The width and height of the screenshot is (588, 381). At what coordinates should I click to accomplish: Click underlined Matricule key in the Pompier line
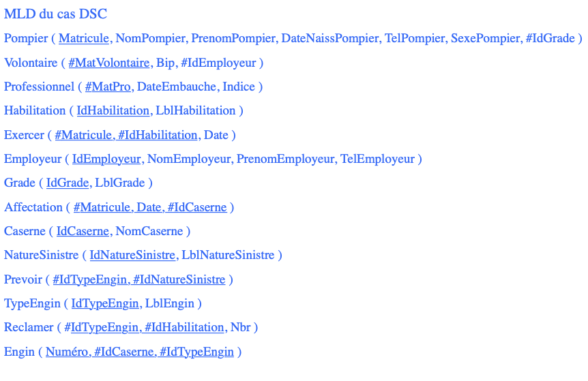(x=84, y=39)
